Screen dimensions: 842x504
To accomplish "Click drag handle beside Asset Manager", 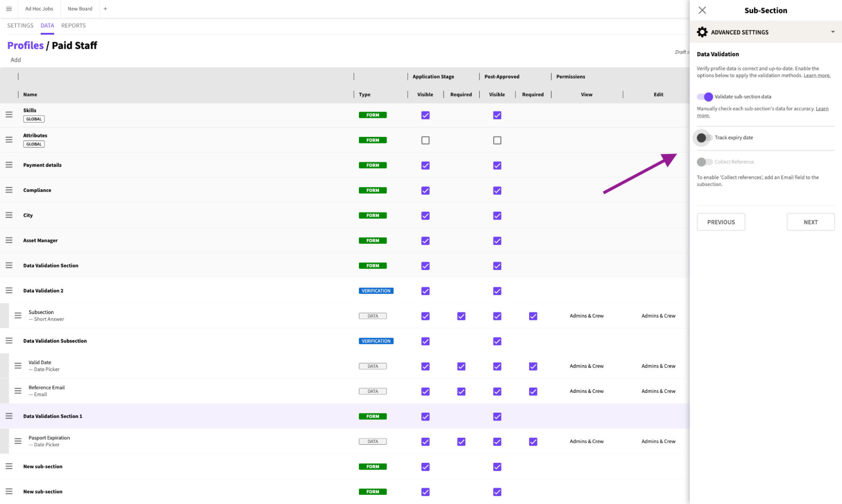I will coord(9,240).
